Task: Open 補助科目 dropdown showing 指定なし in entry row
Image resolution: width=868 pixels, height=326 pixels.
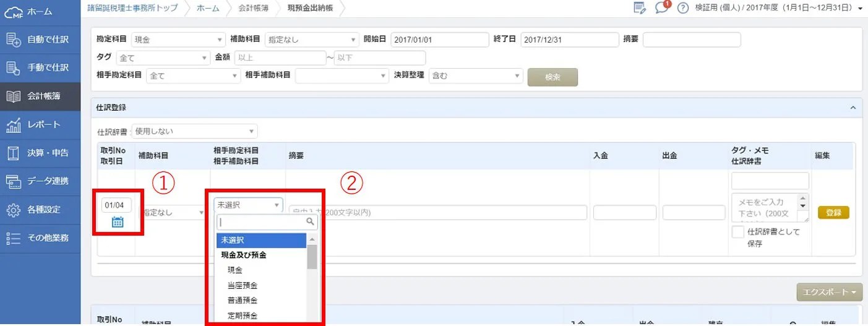Action: point(171,213)
